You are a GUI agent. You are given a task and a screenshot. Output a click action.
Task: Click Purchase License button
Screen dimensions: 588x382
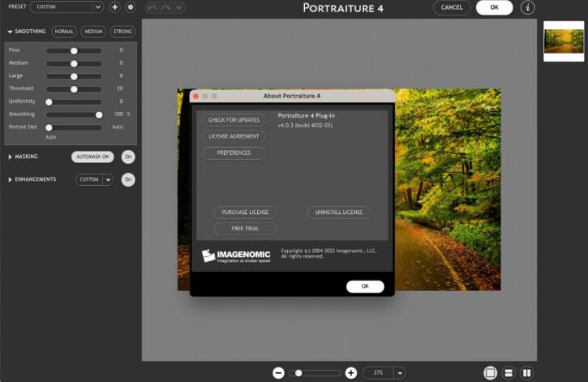[x=245, y=212]
